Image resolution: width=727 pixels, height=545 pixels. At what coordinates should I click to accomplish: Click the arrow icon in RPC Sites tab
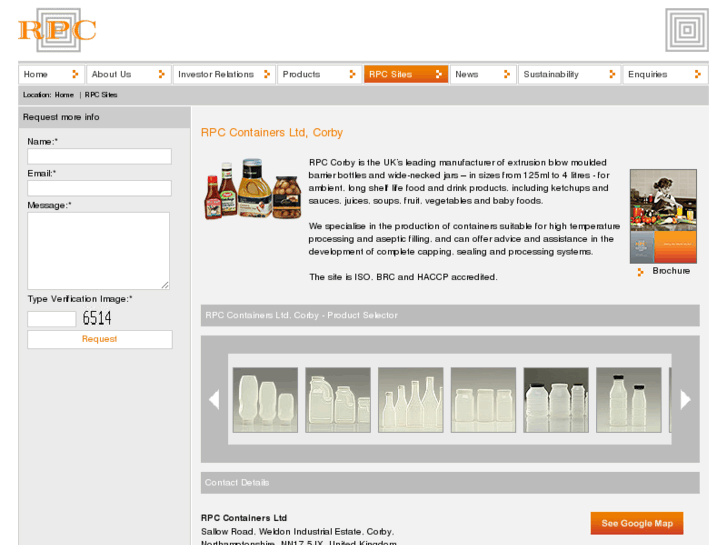click(438, 74)
